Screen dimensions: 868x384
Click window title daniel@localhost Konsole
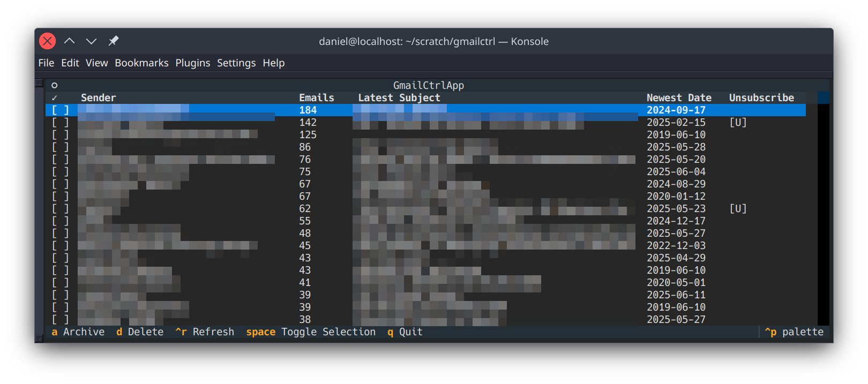coord(434,41)
